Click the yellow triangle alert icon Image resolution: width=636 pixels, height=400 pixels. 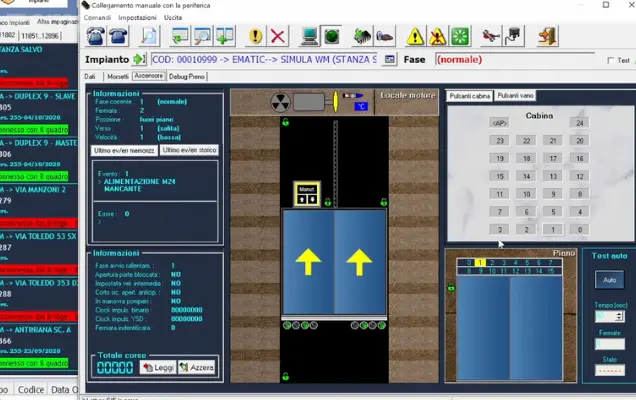pos(415,36)
